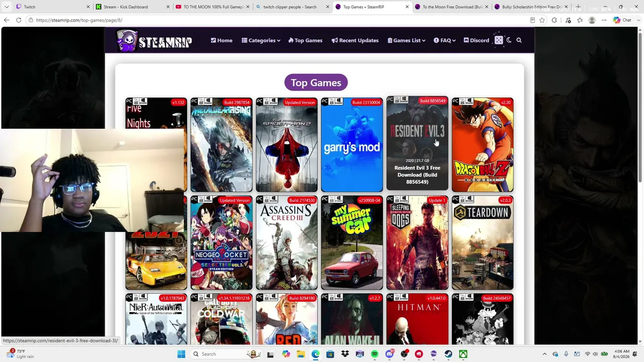Go back to previous page
Viewport: 644px width, 362px height.
click(x=7, y=20)
